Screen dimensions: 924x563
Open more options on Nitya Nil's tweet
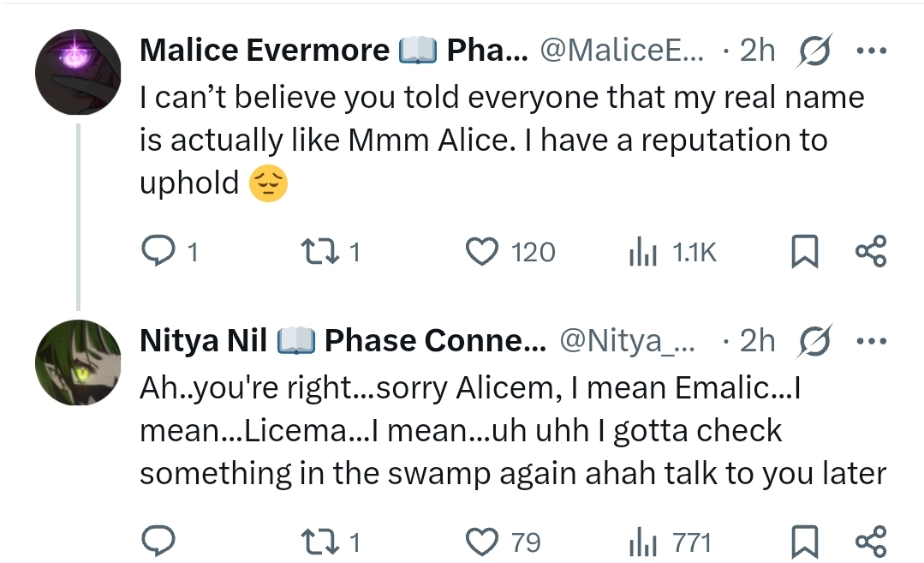(871, 341)
